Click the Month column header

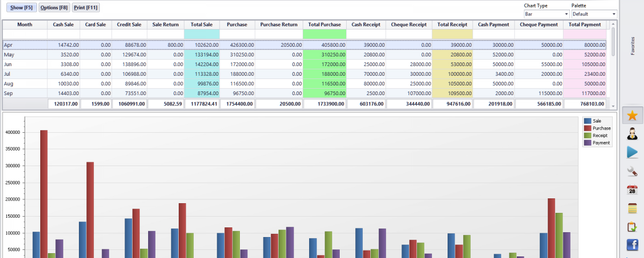(x=25, y=25)
